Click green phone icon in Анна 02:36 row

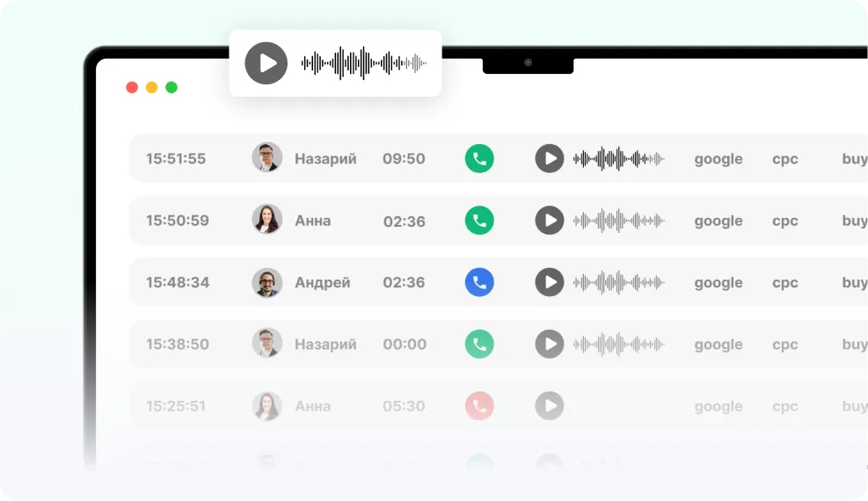[479, 221]
